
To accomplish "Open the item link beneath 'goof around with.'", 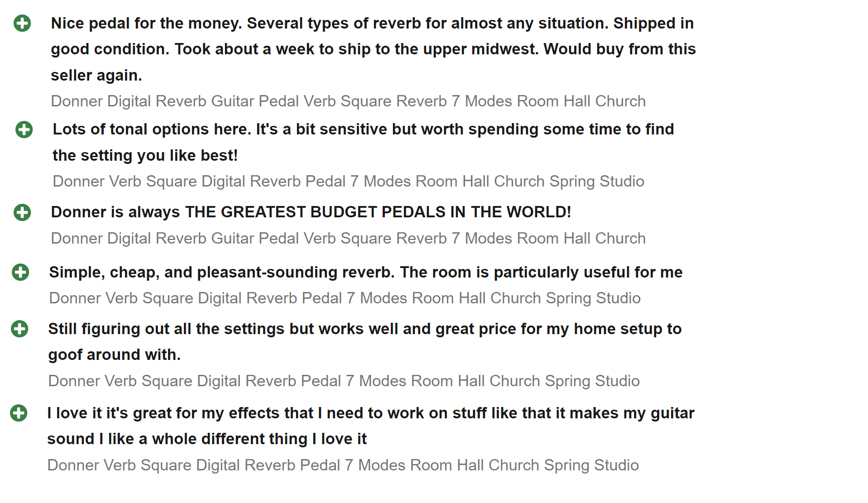I will (x=344, y=381).
